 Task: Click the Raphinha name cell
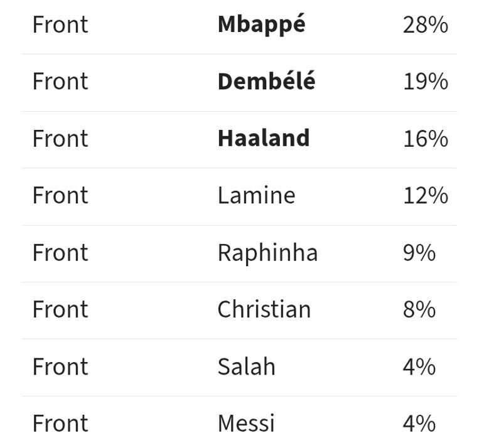pyautogui.click(x=267, y=253)
